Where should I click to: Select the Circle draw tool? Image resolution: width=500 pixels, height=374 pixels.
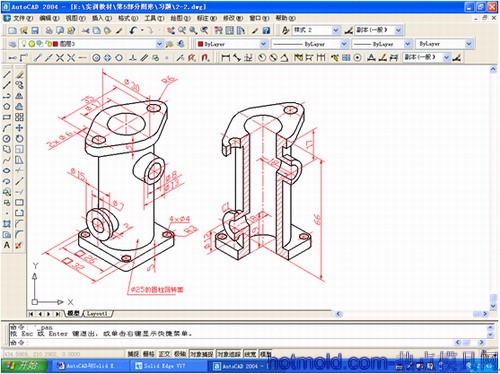(x=7, y=139)
